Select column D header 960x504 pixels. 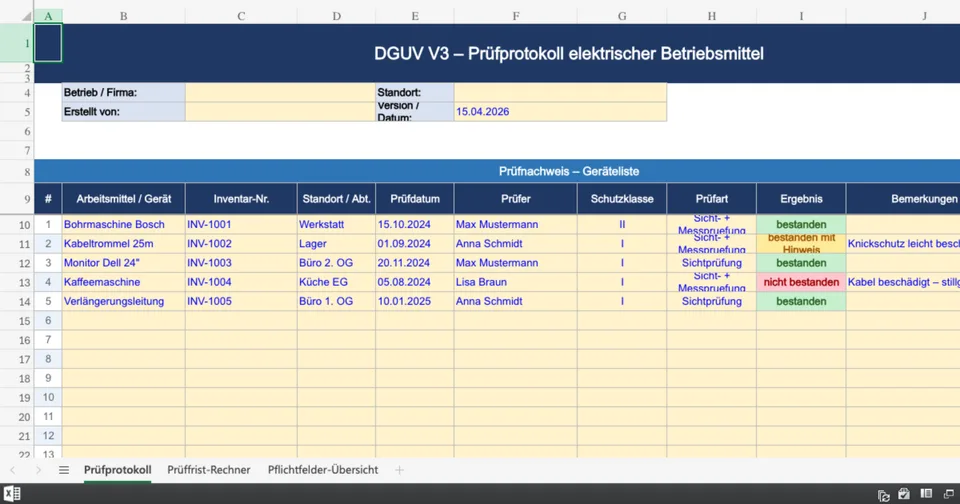tap(336, 17)
